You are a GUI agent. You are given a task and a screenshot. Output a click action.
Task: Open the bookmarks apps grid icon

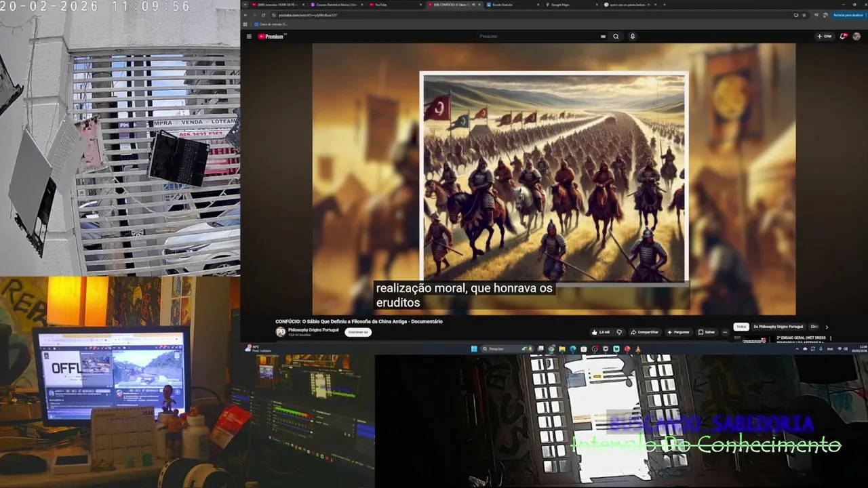245,24
